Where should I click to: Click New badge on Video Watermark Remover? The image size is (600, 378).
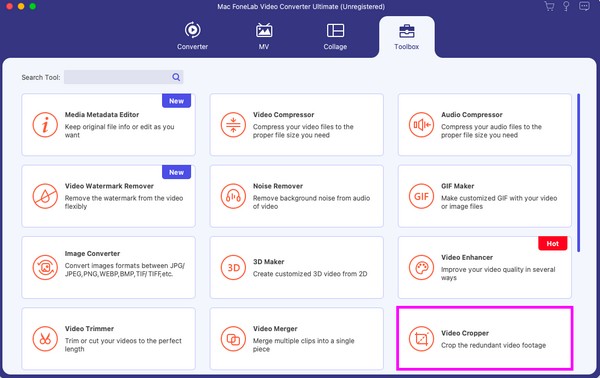(176, 172)
